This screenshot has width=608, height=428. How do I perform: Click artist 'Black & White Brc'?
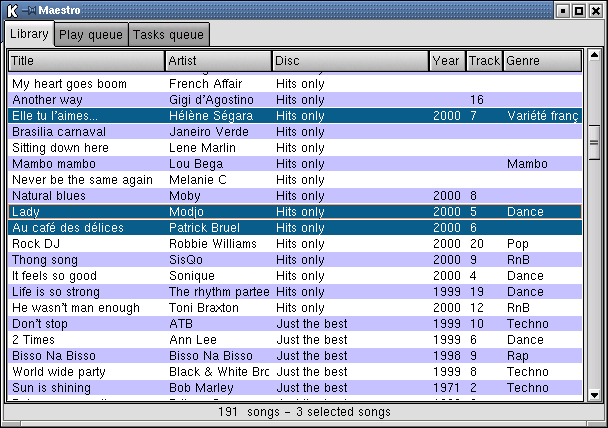click(219, 372)
